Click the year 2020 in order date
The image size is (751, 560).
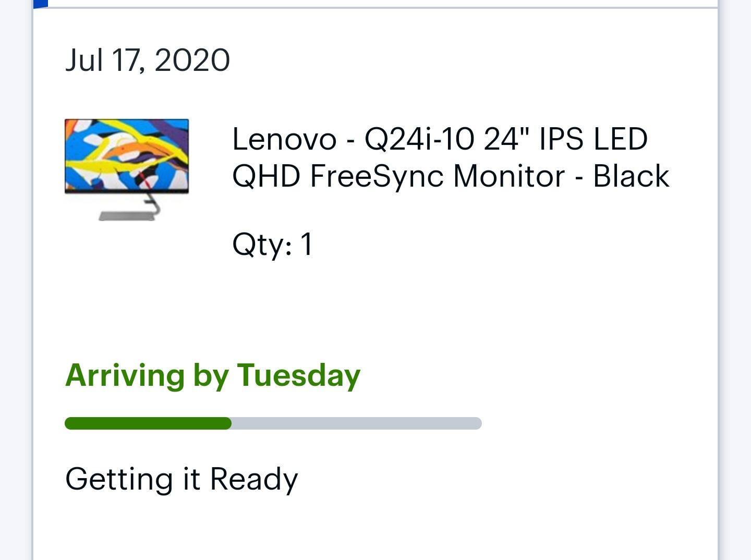[x=192, y=60]
